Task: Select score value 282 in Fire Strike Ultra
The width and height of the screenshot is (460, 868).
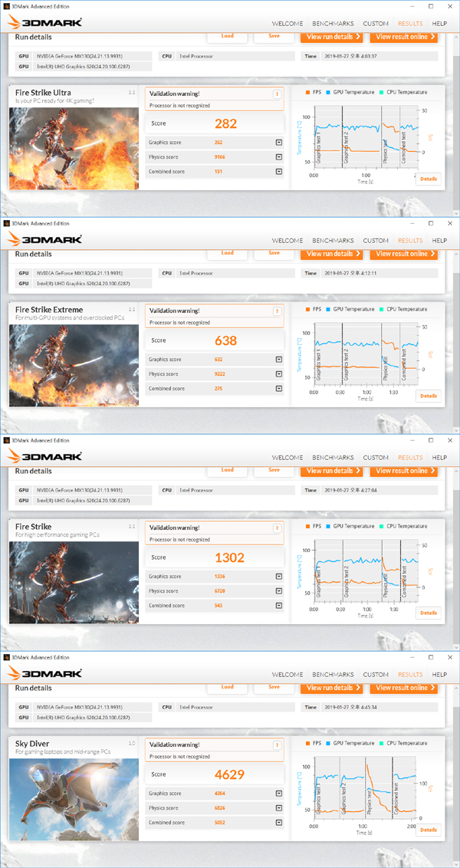Action: [x=225, y=123]
